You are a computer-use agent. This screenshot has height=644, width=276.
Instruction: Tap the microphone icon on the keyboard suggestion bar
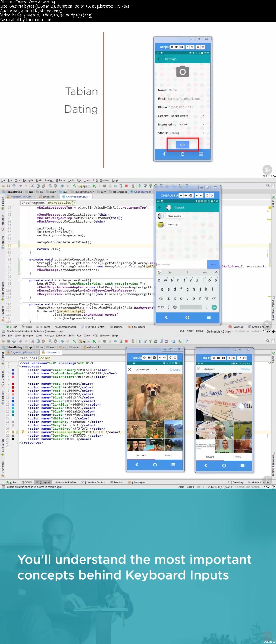(216, 272)
